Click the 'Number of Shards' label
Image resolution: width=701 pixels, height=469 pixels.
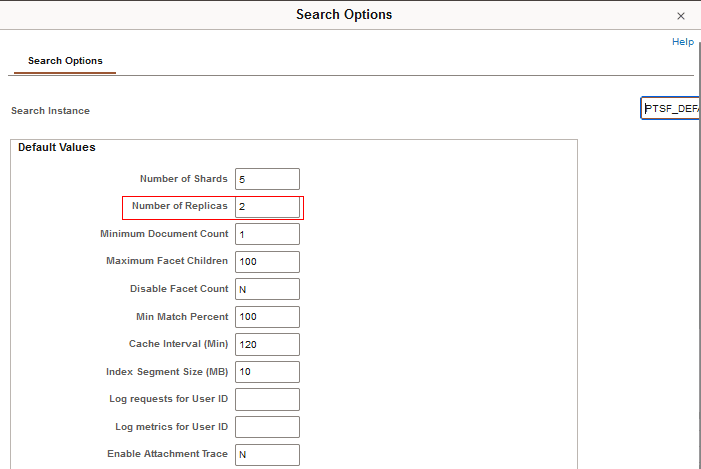point(184,179)
